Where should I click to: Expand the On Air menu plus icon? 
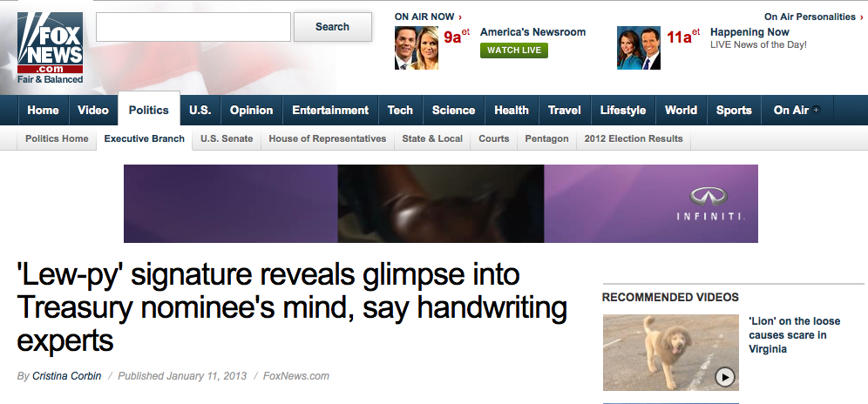coord(816,110)
